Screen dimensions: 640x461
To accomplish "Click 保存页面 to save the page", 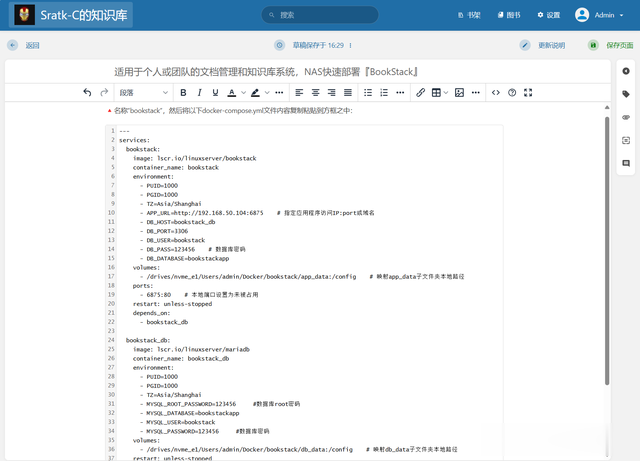I will coord(620,45).
